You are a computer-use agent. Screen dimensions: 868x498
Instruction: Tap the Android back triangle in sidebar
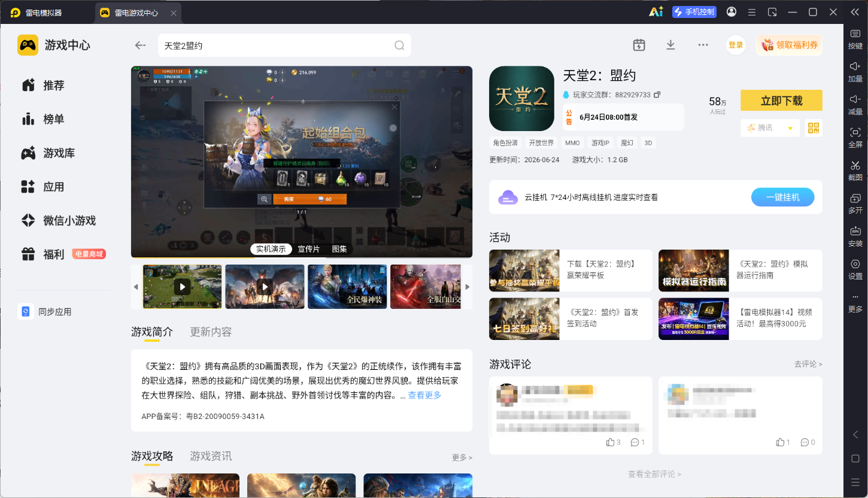click(855, 435)
